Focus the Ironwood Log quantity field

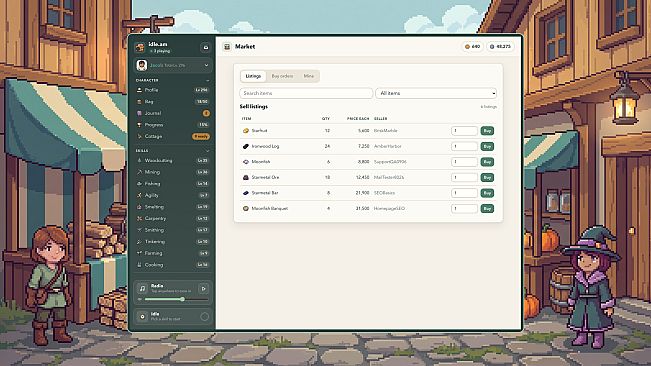click(464, 146)
